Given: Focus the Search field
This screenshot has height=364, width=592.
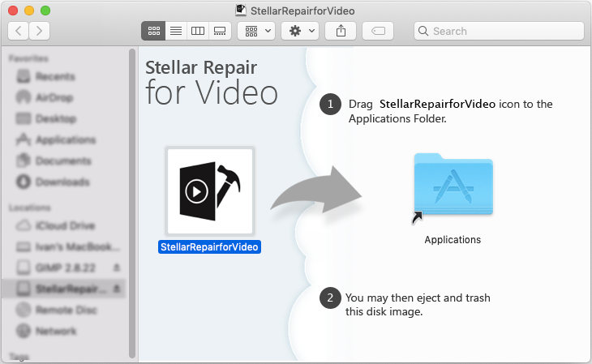Looking at the screenshot, I should 499,31.
